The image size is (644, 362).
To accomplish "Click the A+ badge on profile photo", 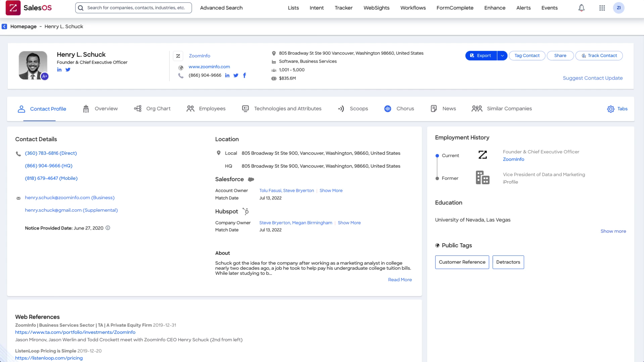I will point(45,76).
